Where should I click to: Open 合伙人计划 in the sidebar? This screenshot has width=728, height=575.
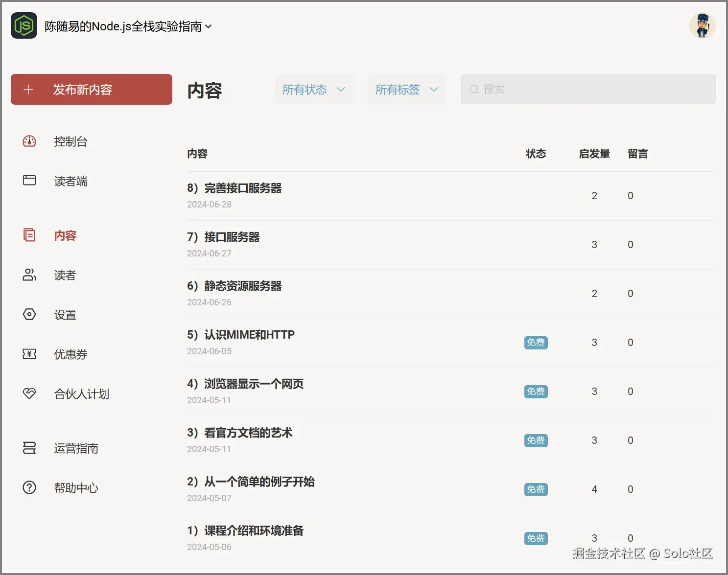81,394
